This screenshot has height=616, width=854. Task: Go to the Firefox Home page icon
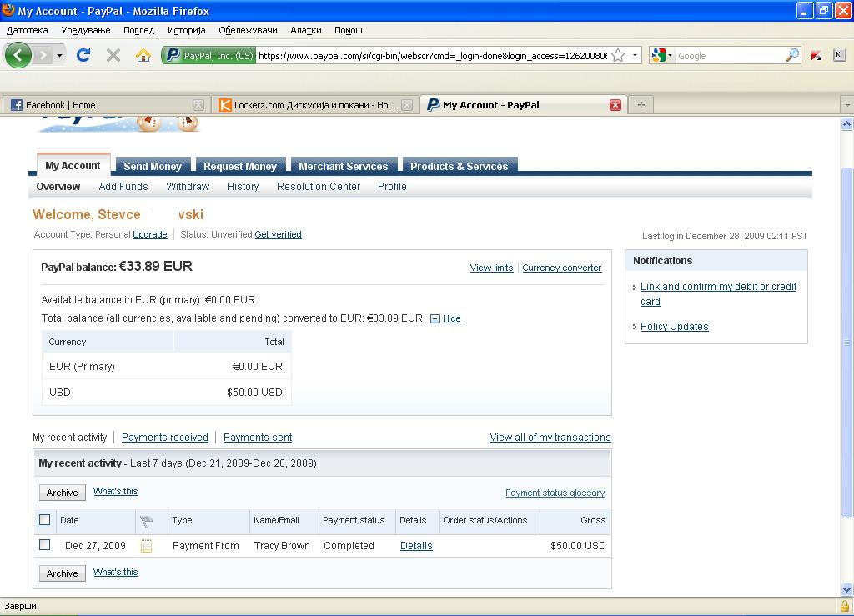click(143, 56)
